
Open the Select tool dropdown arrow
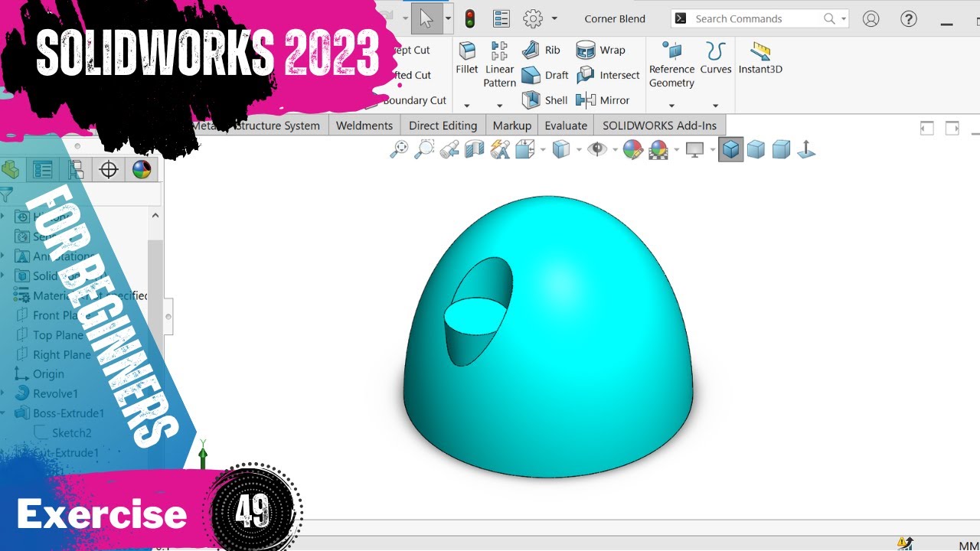pos(449,18)
